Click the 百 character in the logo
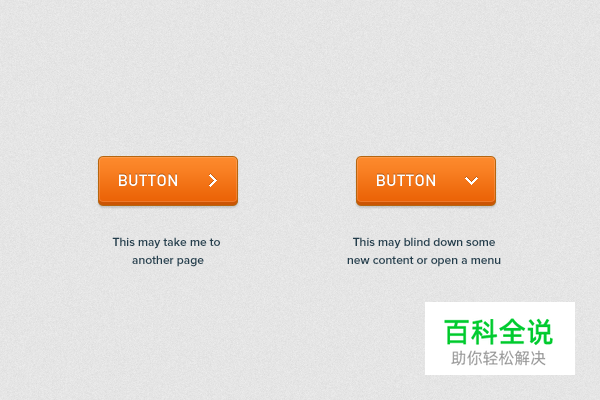Image resolution: width=600 pixels, height=400 pixels. pyautogui.click(x=457, y=331)
